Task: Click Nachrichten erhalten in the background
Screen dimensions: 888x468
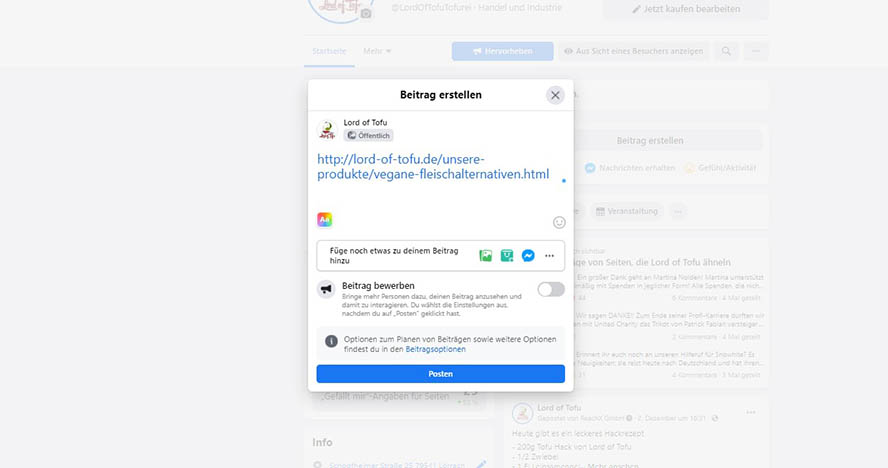Action: (x=630, y=168)
